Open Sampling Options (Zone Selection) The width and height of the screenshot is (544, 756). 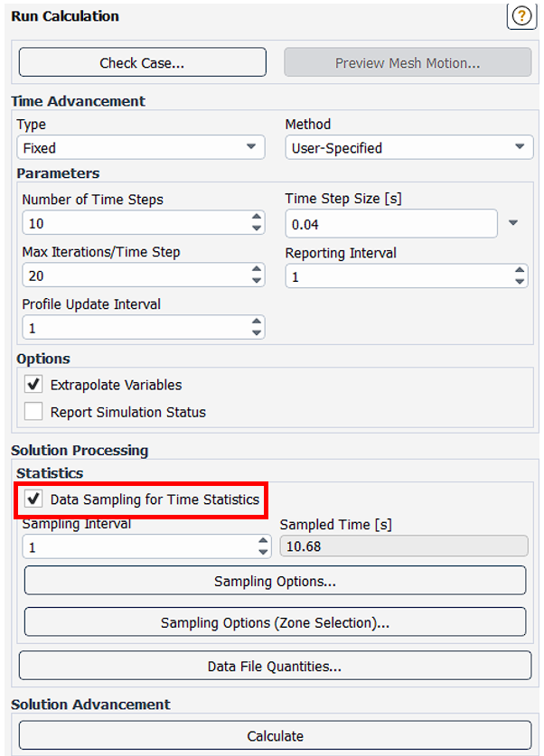(x=275, y=622)
